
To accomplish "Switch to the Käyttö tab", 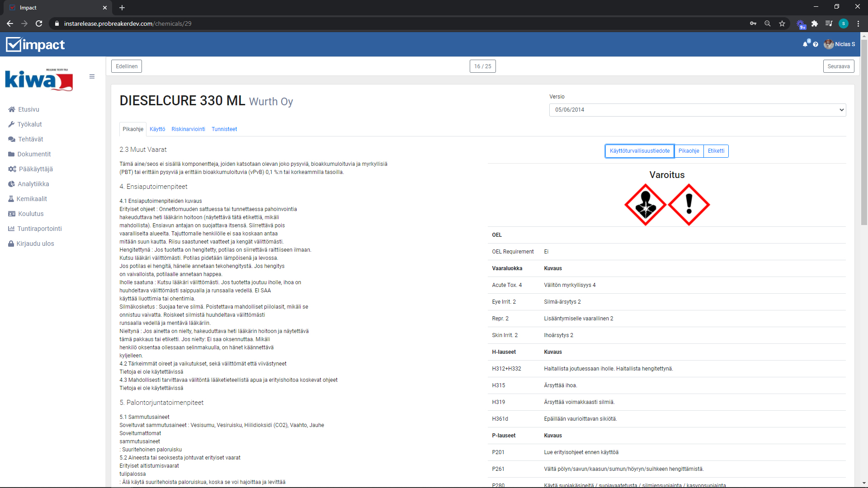I will pyautogui.click(x=157, y=129).
